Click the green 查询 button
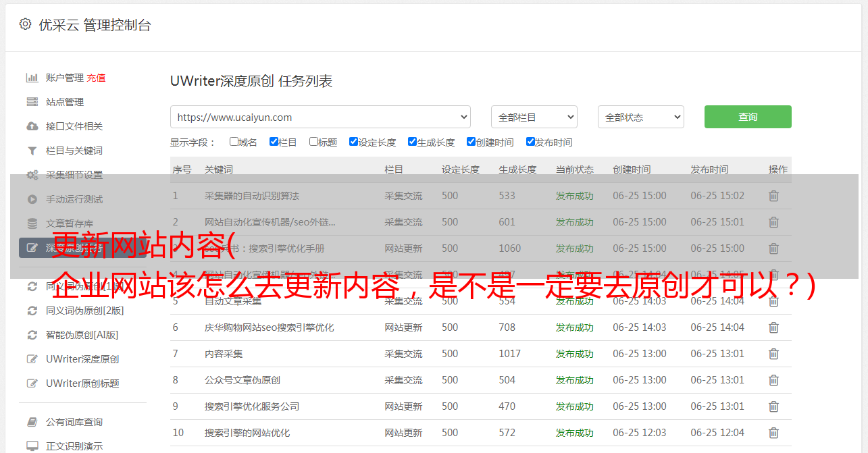 (748, 117)
